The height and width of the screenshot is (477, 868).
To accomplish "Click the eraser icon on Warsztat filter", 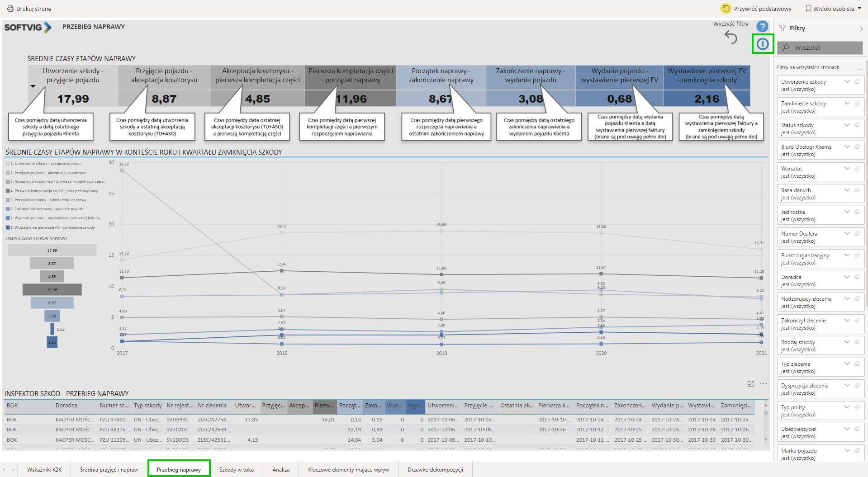I will click(x=857, y=169).
